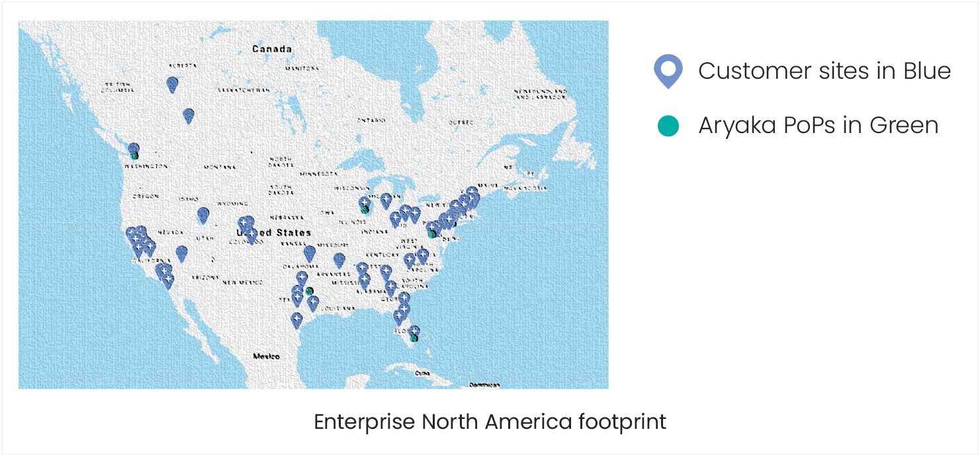Image resolution: width=980 pixels, height=456 pixels.
Task: Click the customer pin above Florida's green PoP
Action: pyautogui.click(x=414, y=330)
